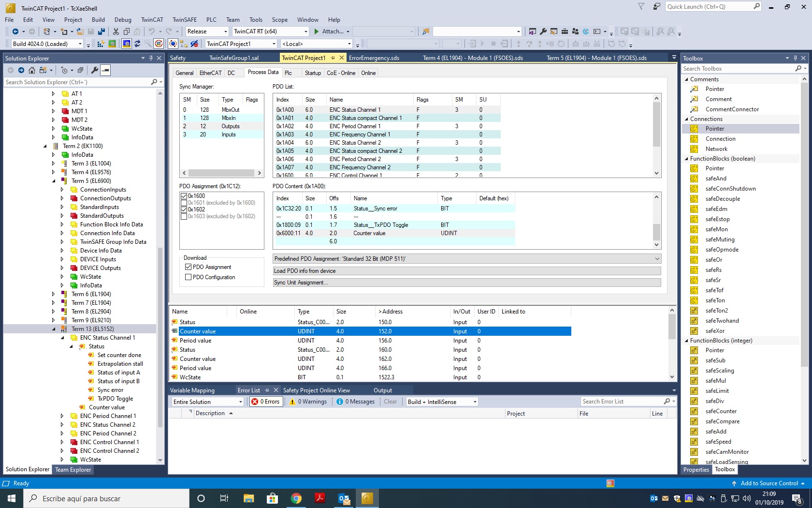Switch to the Output panel tab
This screenshot has width=812, height=508.
(383, 390)
